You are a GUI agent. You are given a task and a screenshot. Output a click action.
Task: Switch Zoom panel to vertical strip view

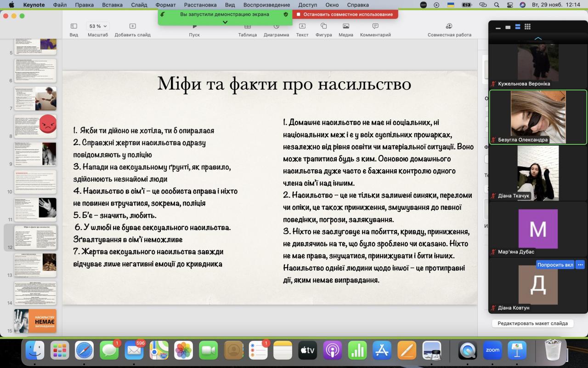click(518, 27)
